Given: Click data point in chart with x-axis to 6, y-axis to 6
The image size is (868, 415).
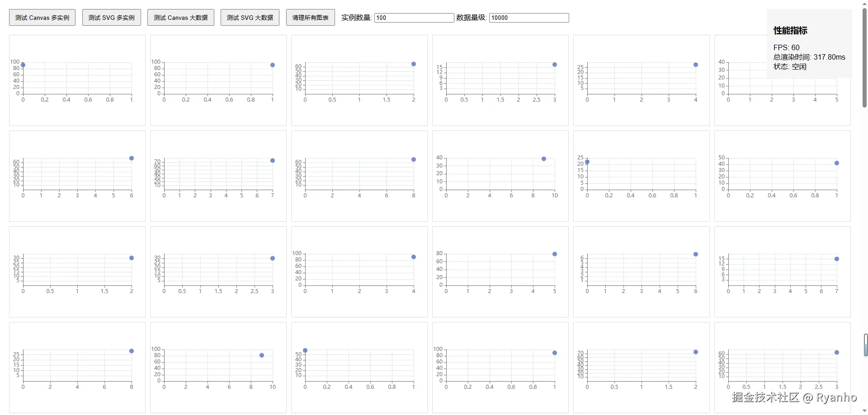Looking at the screenshot, I should 696,254.
